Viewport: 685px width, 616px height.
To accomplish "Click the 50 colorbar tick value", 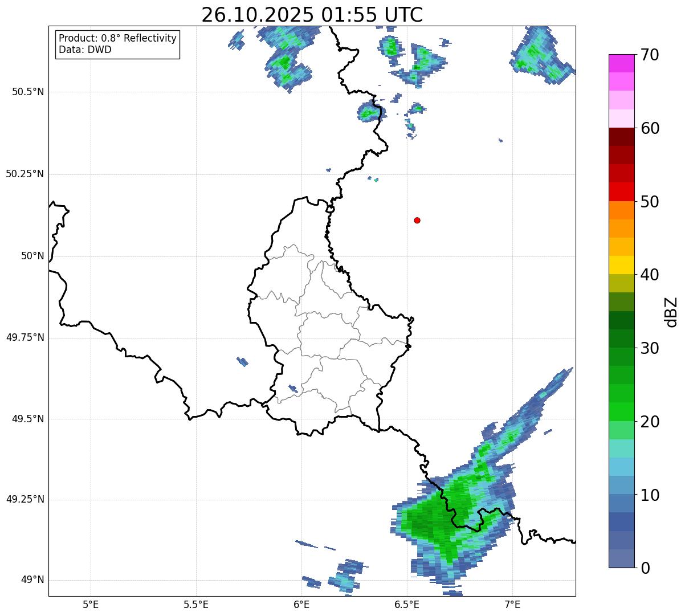I will pyautogui.click(x=650, y=202).
